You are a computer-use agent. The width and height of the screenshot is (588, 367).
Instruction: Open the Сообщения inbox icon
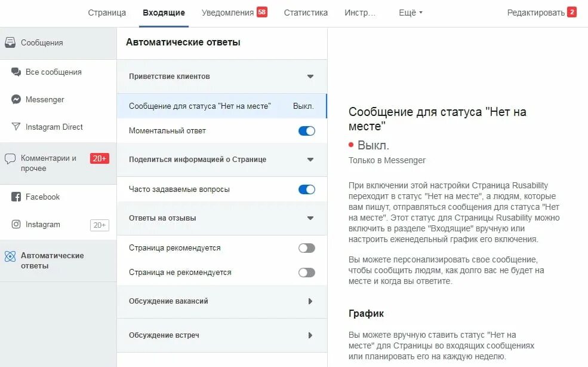pos(10,42)
